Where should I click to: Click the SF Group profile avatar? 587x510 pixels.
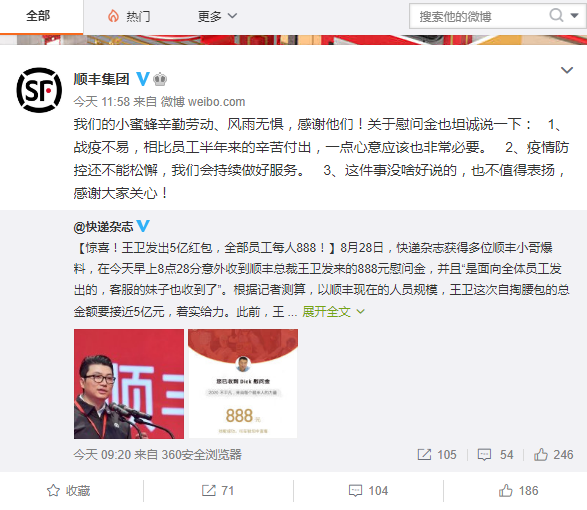click(x=39, y=90)
